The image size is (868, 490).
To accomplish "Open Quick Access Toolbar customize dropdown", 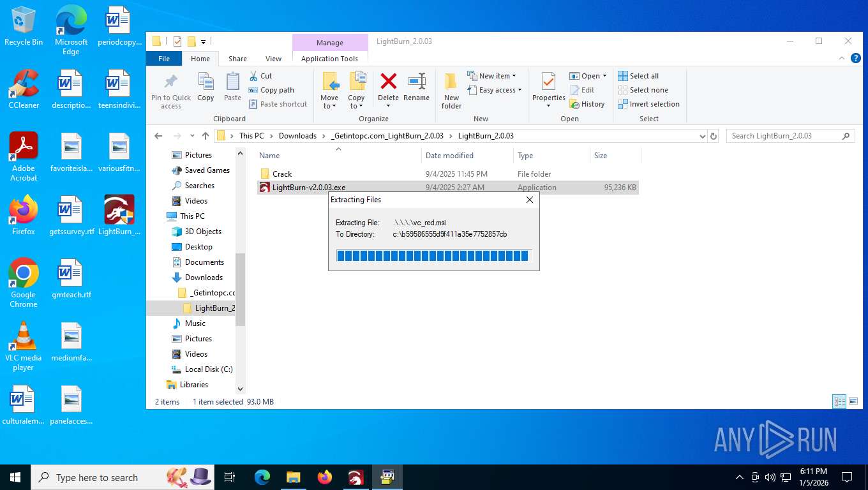I will (203, 42).
